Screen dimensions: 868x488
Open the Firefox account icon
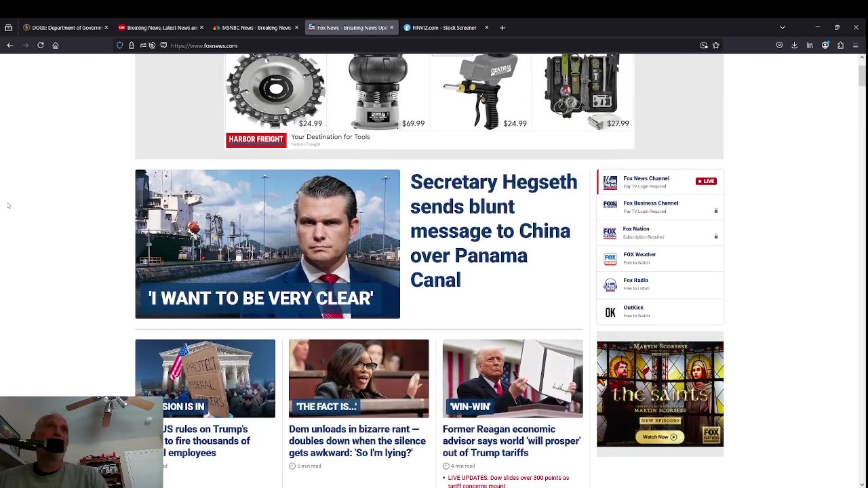click(x=825, y=45)
